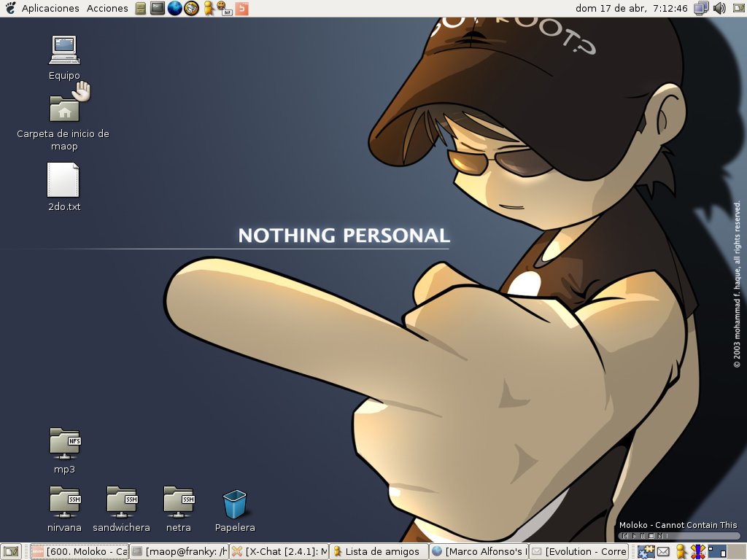Click the mail envelope tray icon
747x560 pixels.
pyautogui.click(x=663, y=552)
